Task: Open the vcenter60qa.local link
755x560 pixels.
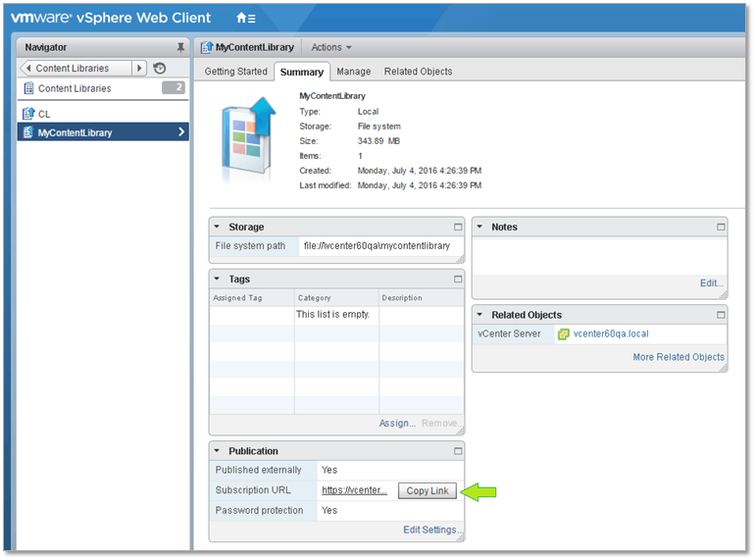Action: [x=611, y=333]
